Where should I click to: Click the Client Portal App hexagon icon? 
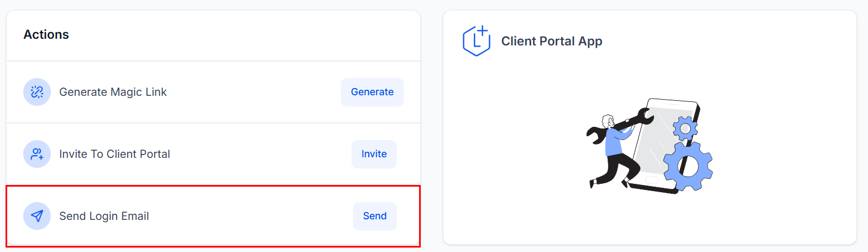tap(477, 41)
